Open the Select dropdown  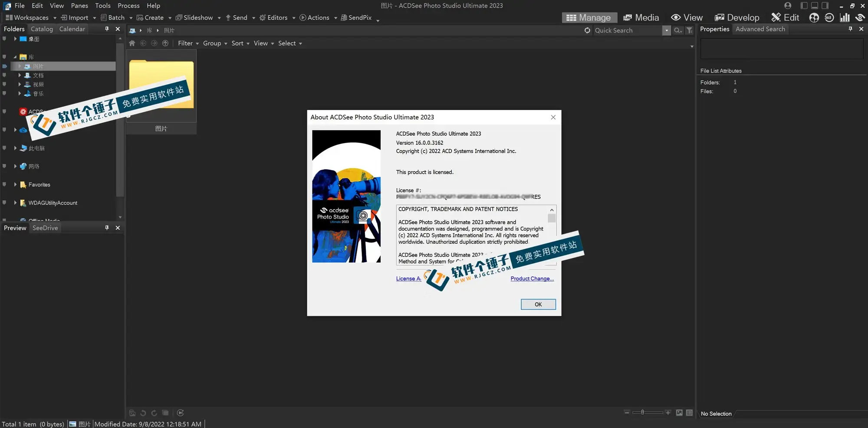[x=290, y=43]
